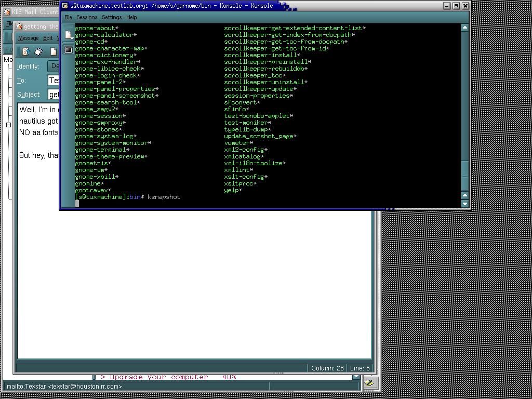Click 'xml2-config*' in the terminal listing
This screenshot has width=532, height=399.
246,150
